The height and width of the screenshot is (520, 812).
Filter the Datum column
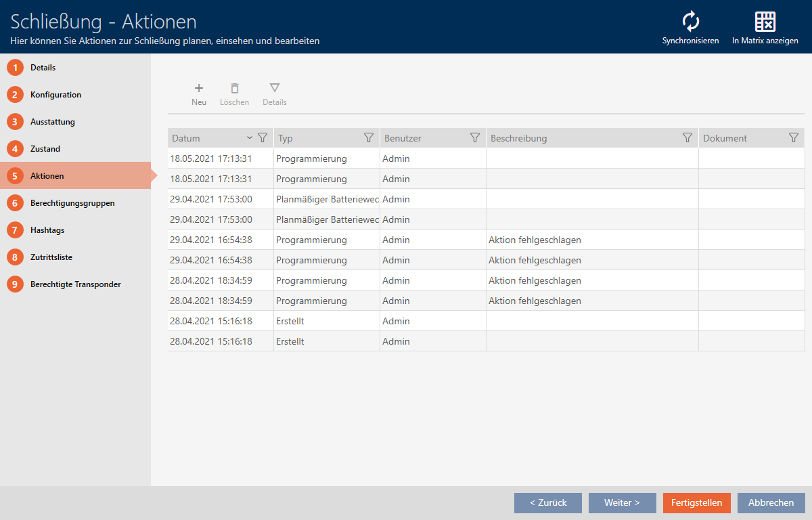pos(263,137)
